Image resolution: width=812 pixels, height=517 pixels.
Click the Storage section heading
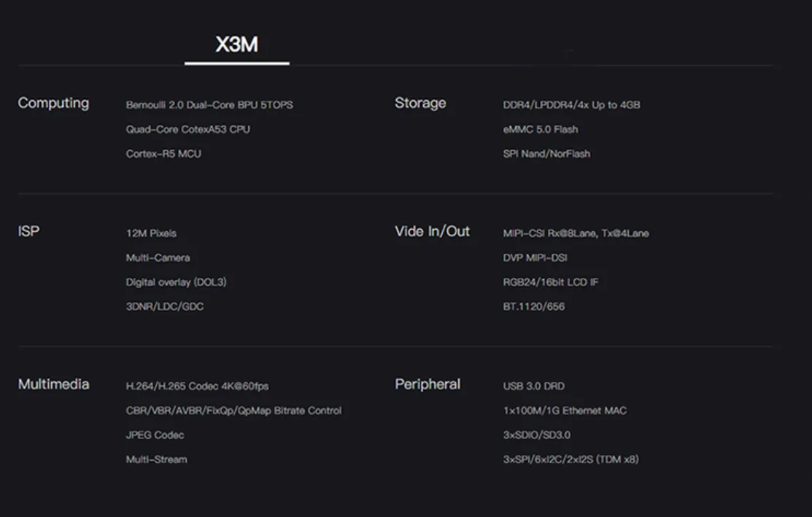tap(420, 103)
